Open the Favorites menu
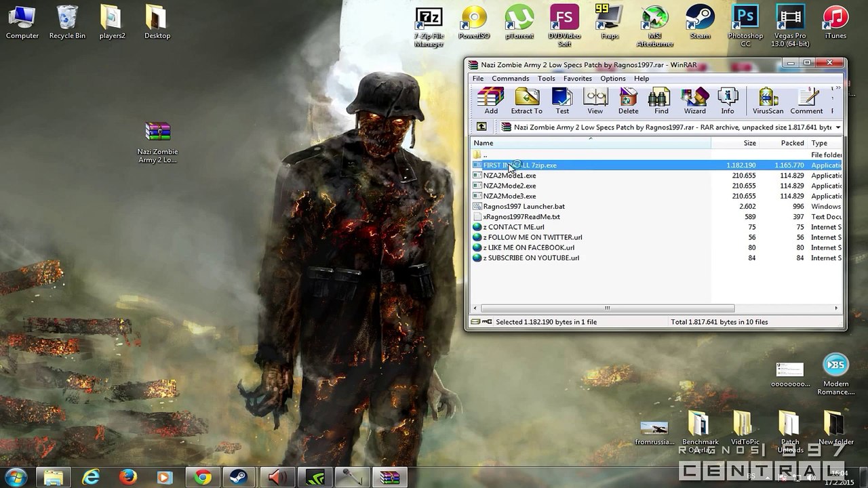The width and height of the screenshot is (868, 488). point(578,79)
